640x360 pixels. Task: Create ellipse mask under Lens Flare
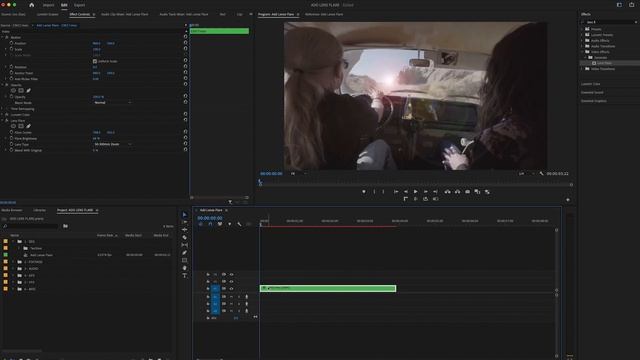[x=13, y=126]
